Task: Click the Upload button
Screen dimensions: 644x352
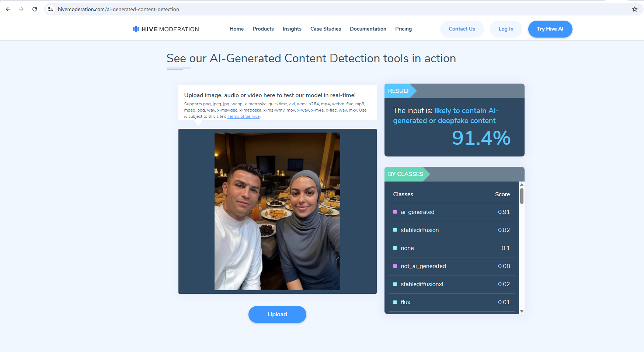Action: point(277,314)
